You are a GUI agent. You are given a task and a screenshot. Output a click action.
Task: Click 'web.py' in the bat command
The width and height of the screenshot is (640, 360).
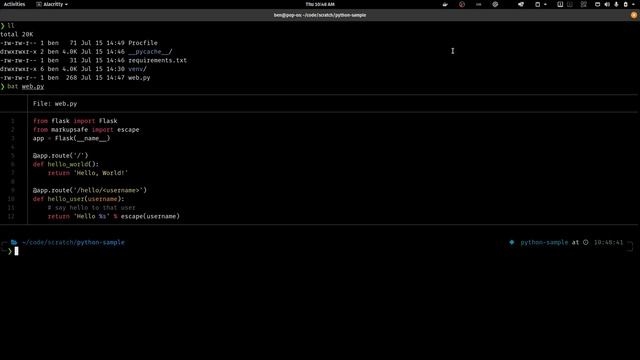[33, 87]
